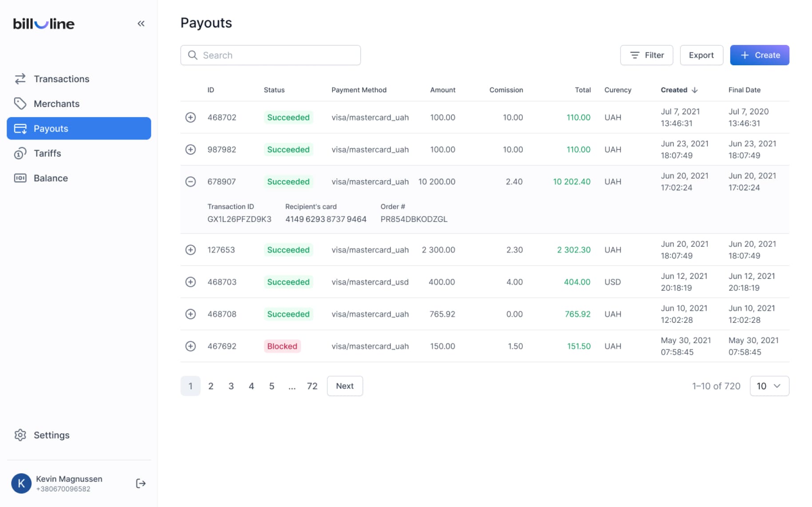Go to page 72 in pagination

pyautogui.click(x=312, y=386)
